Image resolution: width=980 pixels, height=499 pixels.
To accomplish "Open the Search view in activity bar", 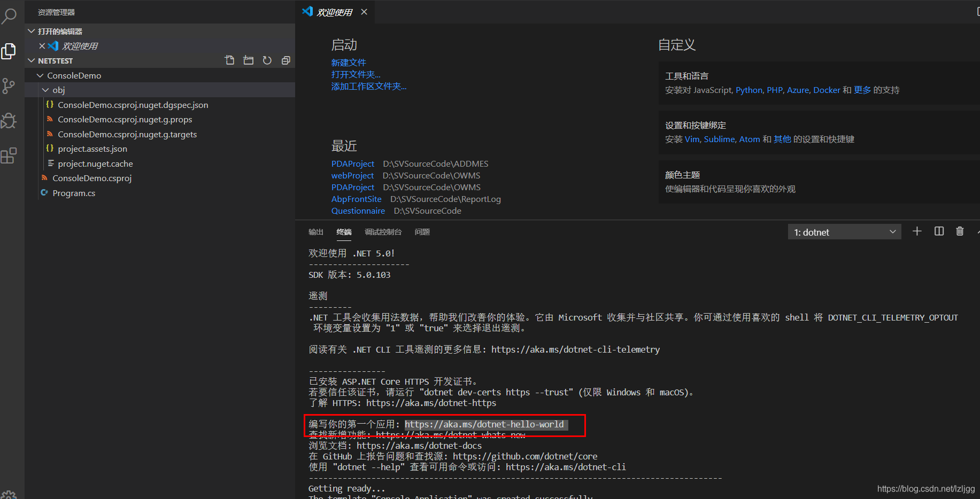I will pyautogui.click(x=9, y=16).
